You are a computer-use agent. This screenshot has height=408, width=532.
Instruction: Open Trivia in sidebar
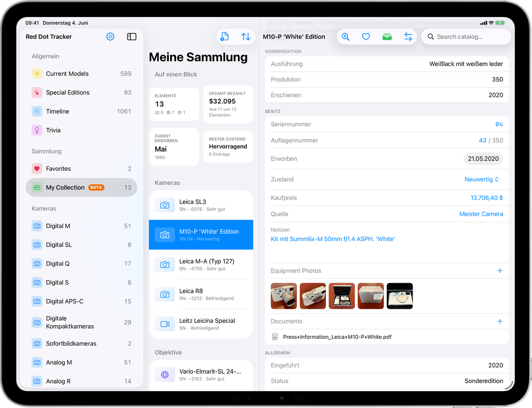(x=81, y=130)
